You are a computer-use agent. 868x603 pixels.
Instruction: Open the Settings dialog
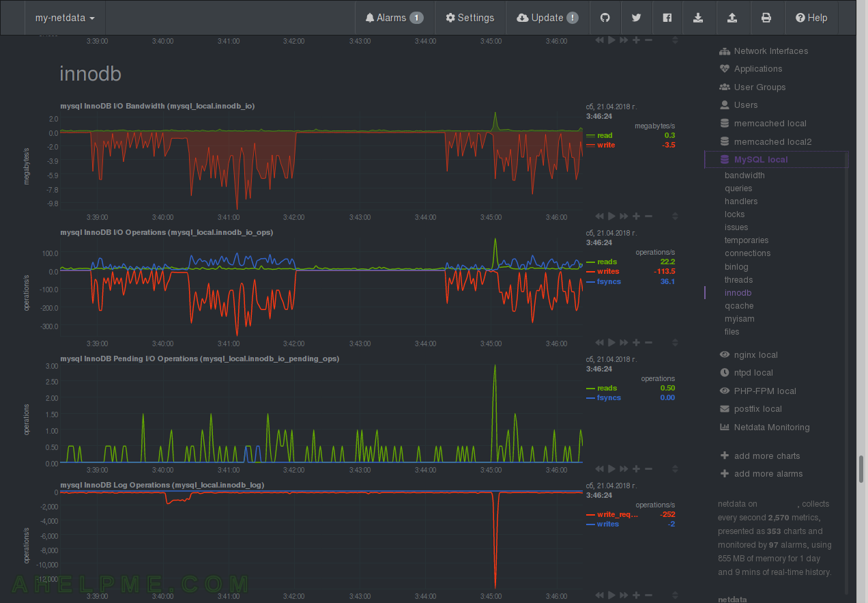469,18
